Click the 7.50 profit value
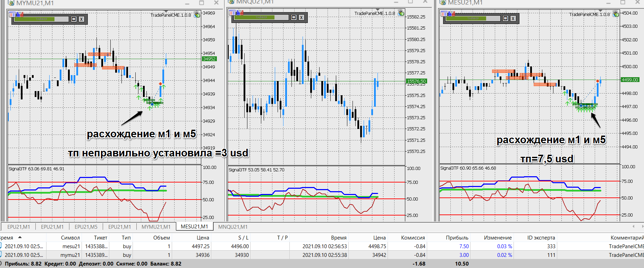Screen dimensions: 644x268 coord(464,246)
